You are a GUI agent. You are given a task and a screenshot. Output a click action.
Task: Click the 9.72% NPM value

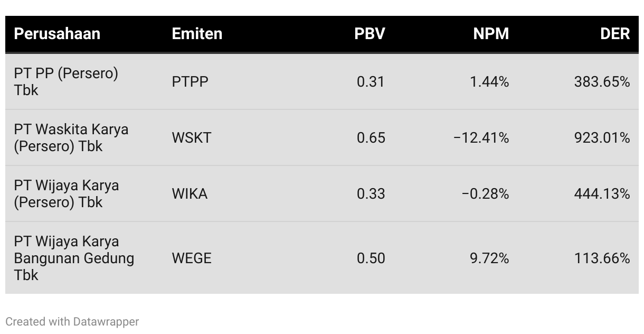[x=489, y=258]
